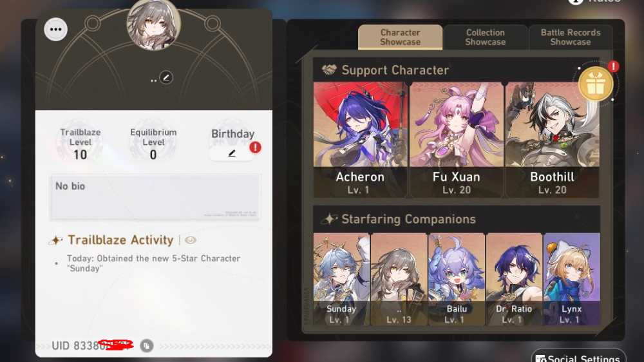Click the No bio text field

pos(155,198)
